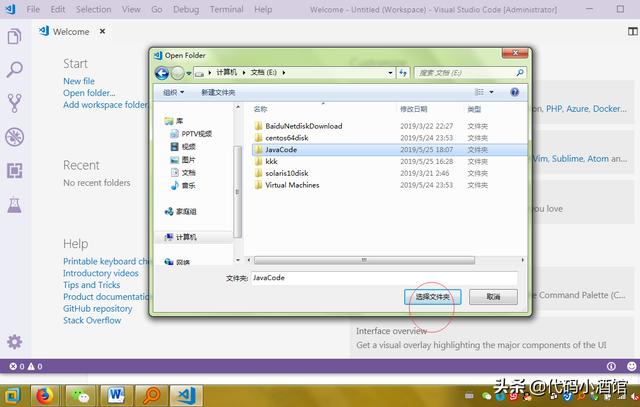Viewport: 640px width, 407px height.
Task: Open Source Control view in activity bar
Action: 14,103
